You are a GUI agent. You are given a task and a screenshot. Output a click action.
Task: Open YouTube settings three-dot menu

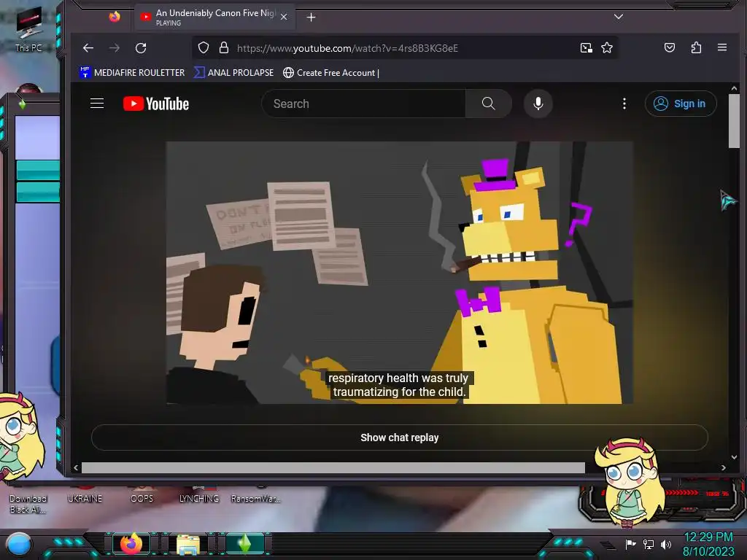click(624, 104)
